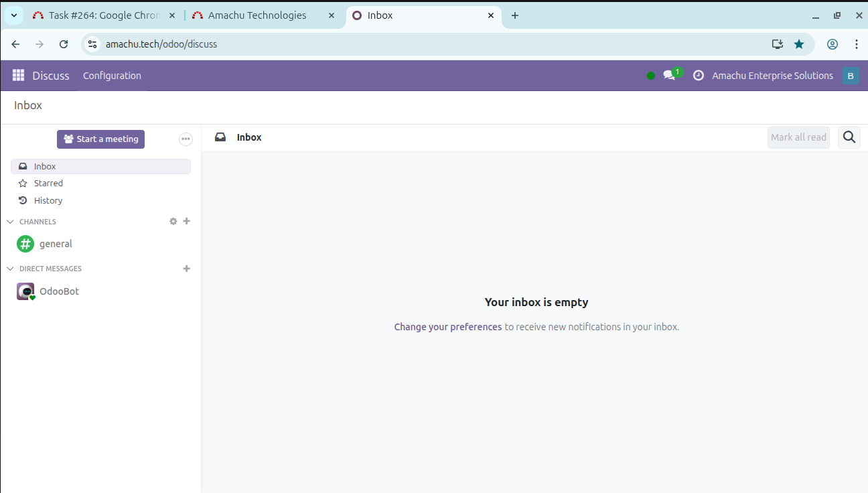
Task: Click the user avatar B
Action: pos(850,76)
